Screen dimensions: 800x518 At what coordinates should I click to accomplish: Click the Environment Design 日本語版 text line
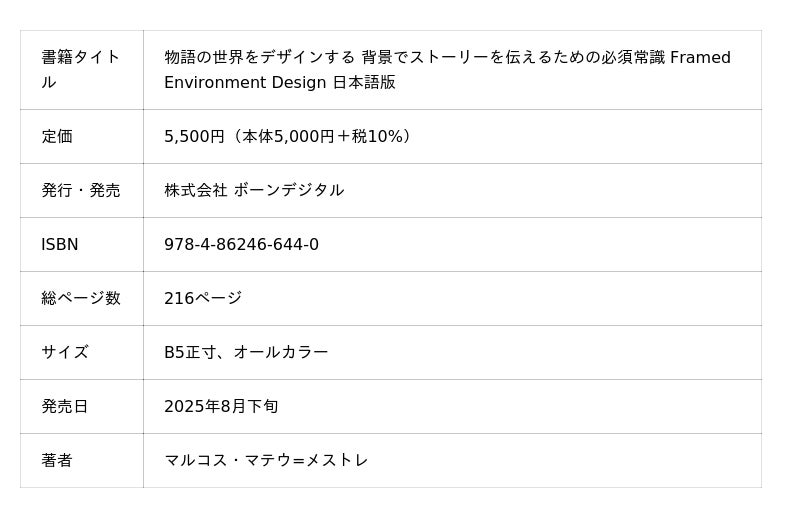click(x=280, y=82)
